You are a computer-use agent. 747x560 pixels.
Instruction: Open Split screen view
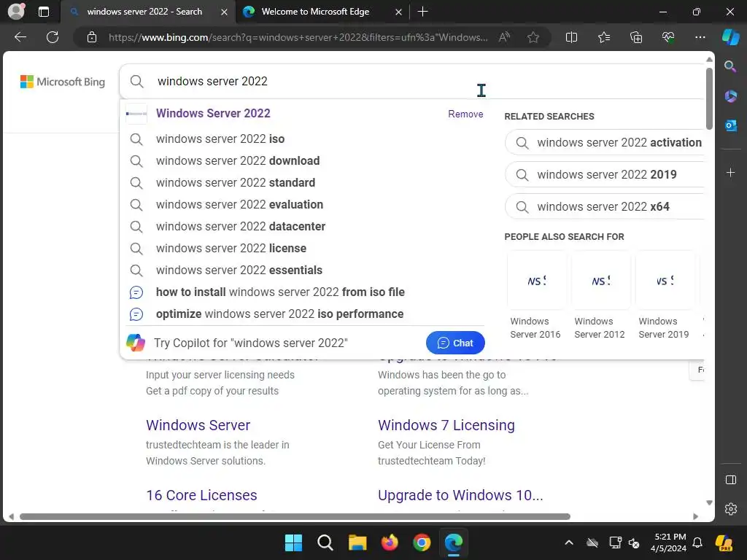(x=571, y=37)
